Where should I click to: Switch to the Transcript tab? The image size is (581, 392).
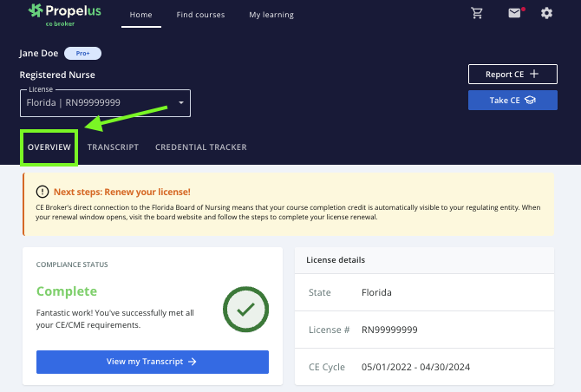(x=113, y=147)
